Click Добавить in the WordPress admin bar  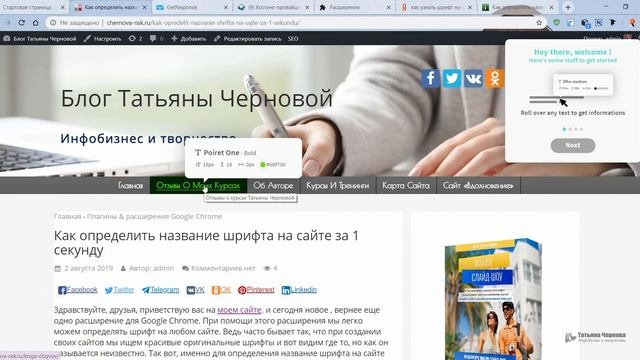tap(189, 39)
